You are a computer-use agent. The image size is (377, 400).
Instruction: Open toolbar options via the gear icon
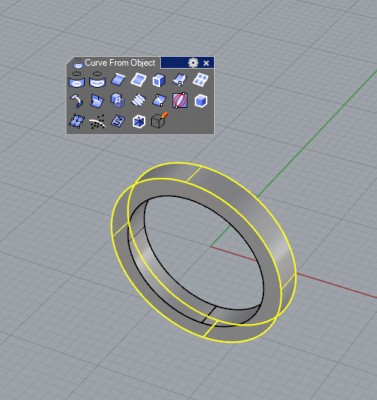pyautogui.click(x=193, y=63)
